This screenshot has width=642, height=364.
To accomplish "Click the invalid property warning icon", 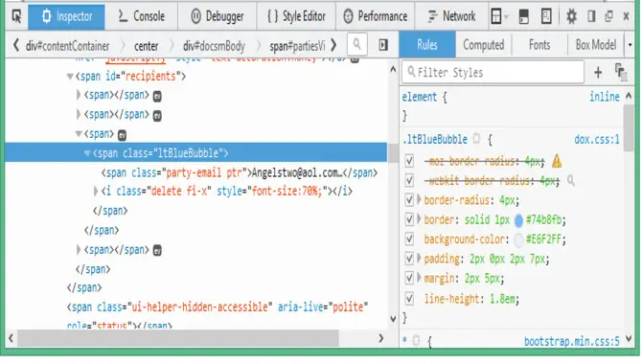I will [557, 161].
